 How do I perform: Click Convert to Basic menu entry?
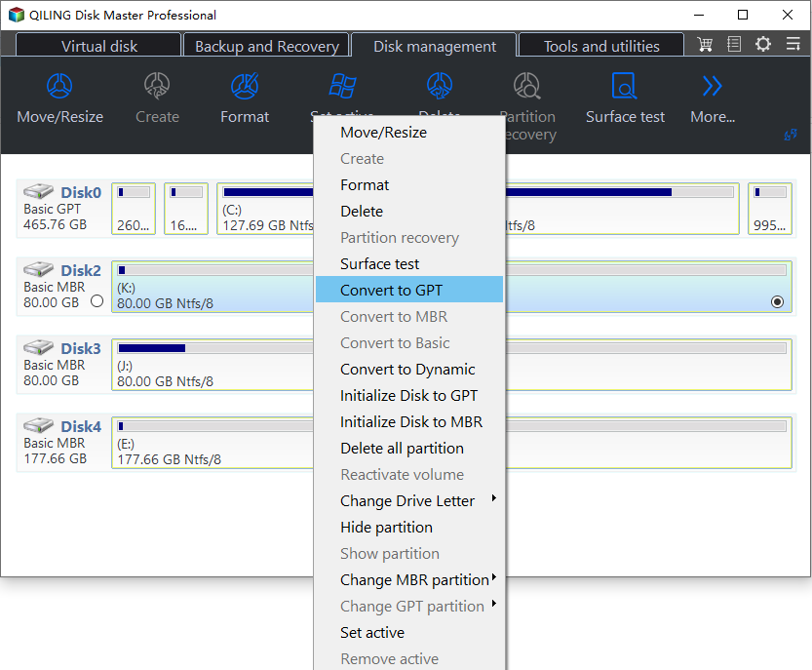pyautogui.click(x=409, y=342)
